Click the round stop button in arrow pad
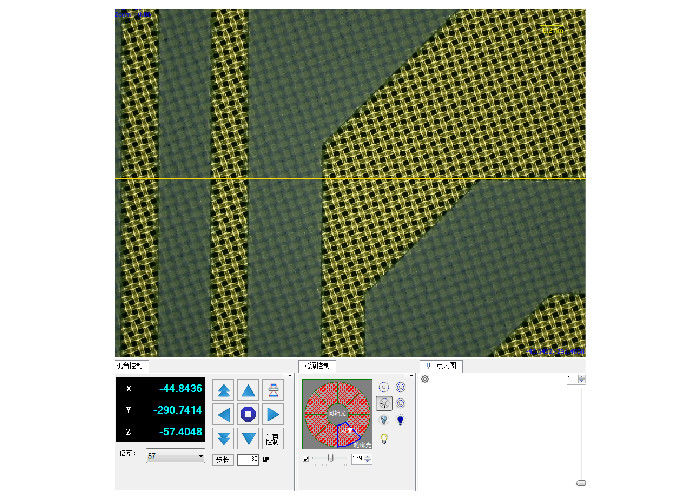This screenshot has width=700, height=500. (248, 414)
